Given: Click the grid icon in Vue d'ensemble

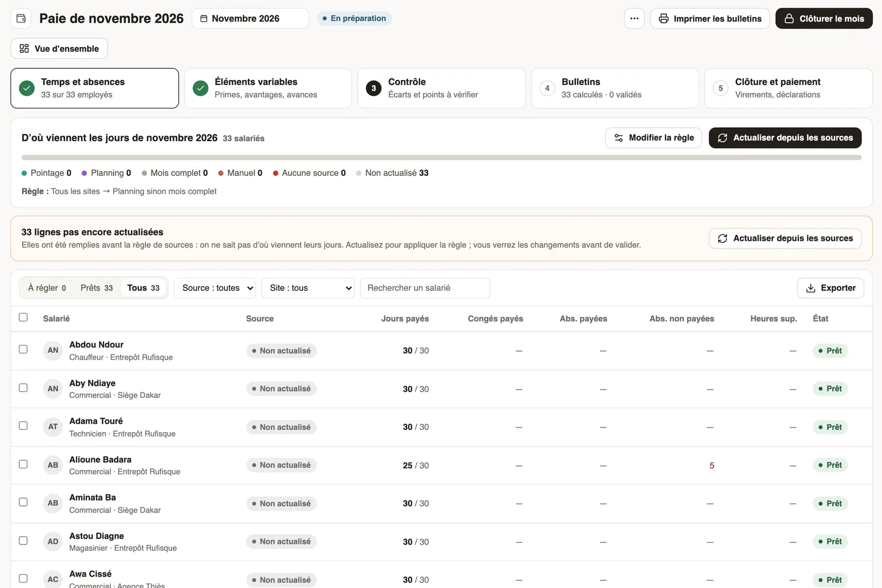Looking at the screenshot, I should pos(24,48).
